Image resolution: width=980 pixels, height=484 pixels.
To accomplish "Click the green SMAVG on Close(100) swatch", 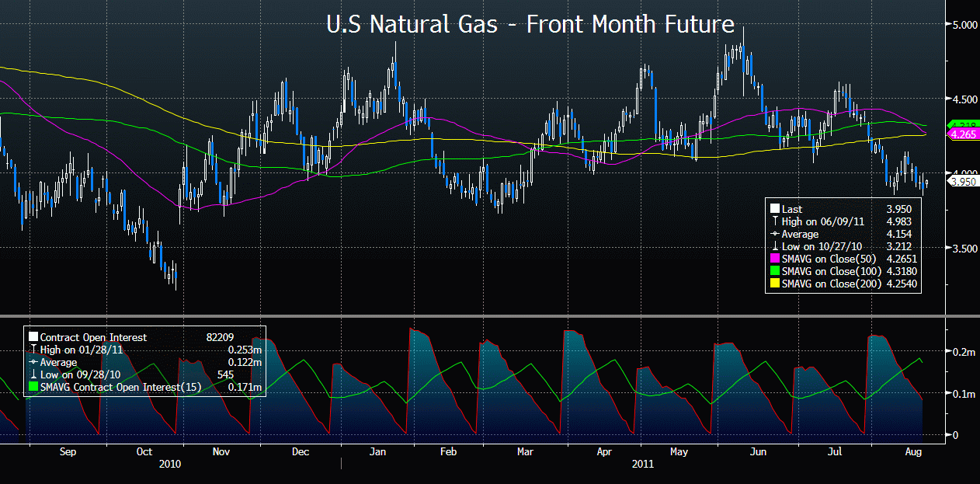I will point(775,272).
